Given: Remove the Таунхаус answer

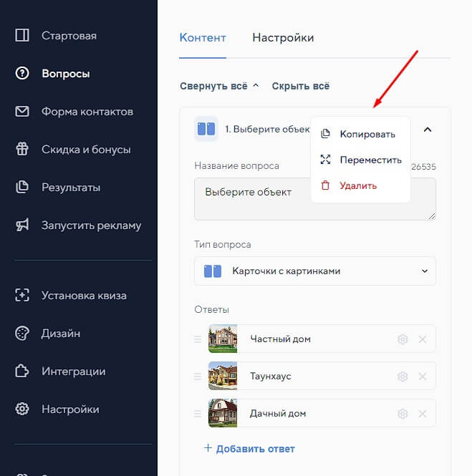Looking at the screenshot, I should coord(423,377).
